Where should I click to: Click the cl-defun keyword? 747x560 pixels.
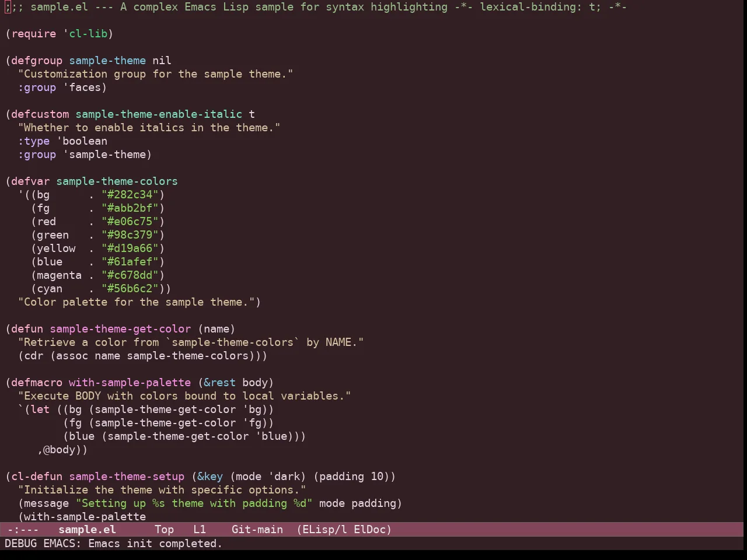(37, 477)
